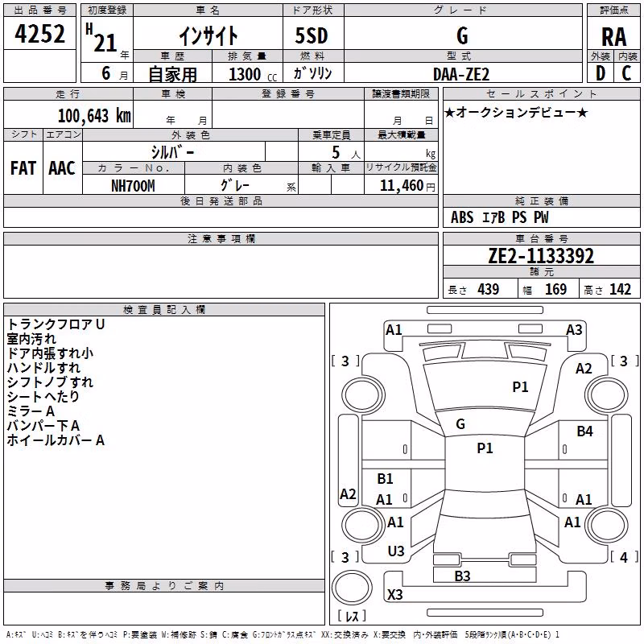Click the mileage 100,643 km
The width and height of the screenshot is (644, 644).
94,116
